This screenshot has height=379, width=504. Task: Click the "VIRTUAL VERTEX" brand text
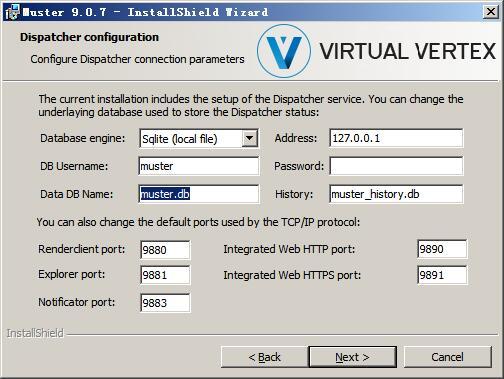coord(408,51)
